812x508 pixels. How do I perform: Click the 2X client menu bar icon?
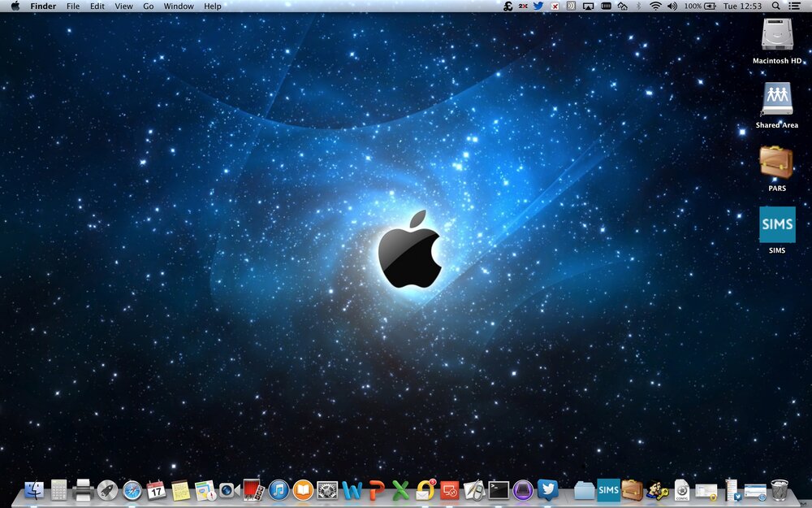coord(523,7)
